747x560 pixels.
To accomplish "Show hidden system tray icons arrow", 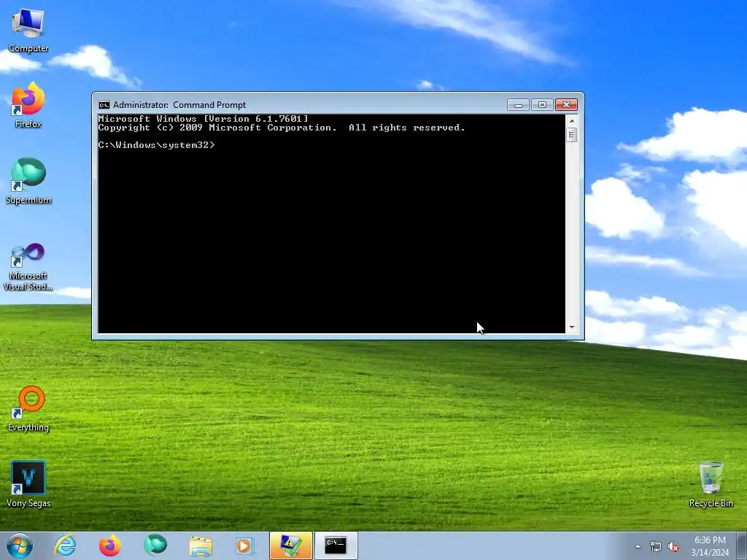I will 638,547.
